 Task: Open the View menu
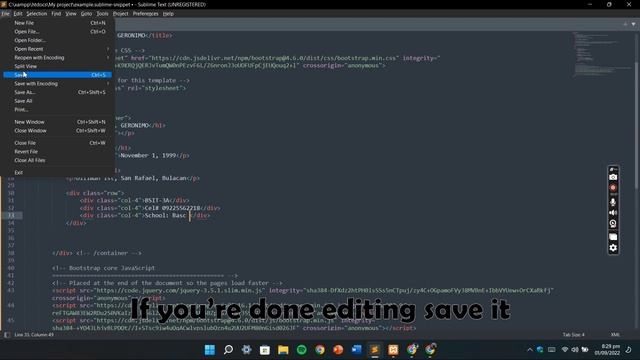(71, 13)
